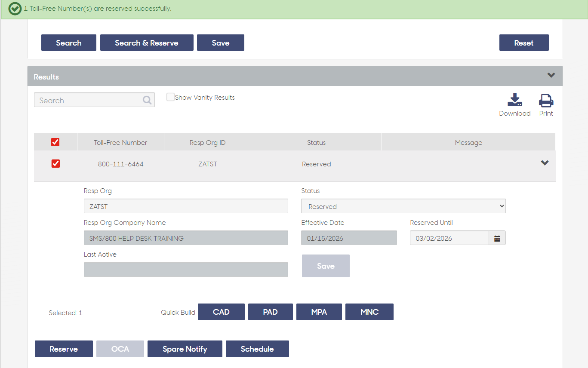Click the magnifier icon in results search
Image resolution: width=588 pixels, height=368 pixels.
tap(147, 100)
